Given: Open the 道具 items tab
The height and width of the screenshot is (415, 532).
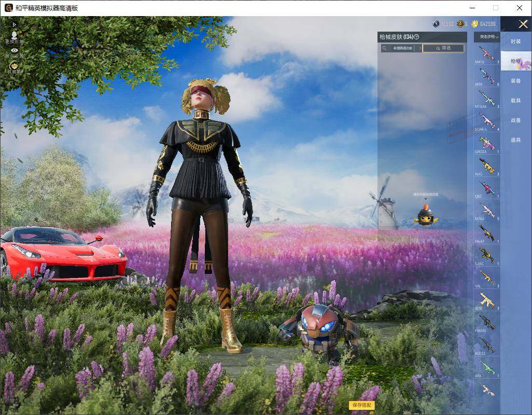Looking at the screenshot, I should [516, 140].
